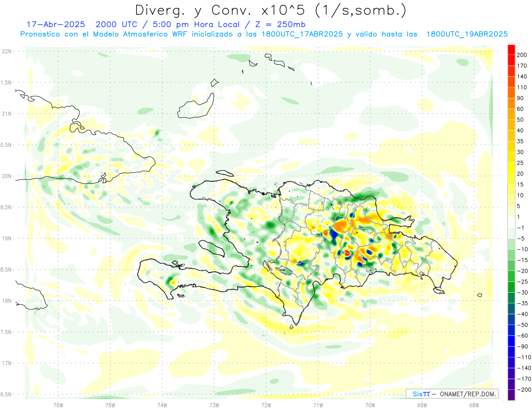This screenshot has width=532, height=411.
Task: Click the '75W' longitude label
Action: (x=110, y=406)
